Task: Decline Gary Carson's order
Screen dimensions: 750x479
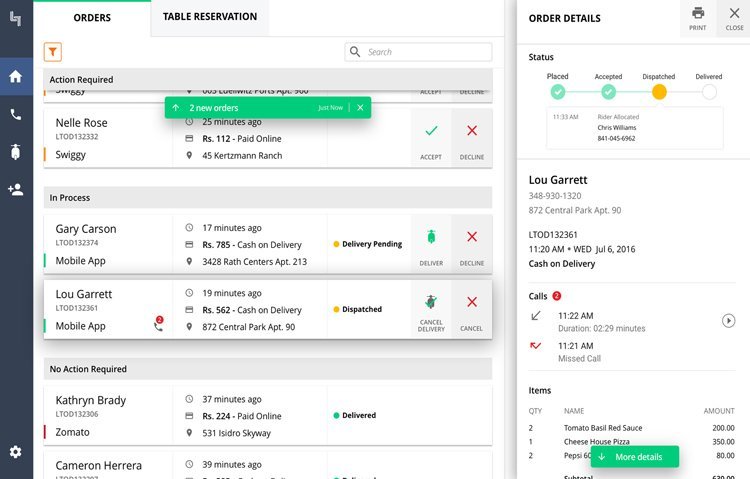Action: pos(472,245)
